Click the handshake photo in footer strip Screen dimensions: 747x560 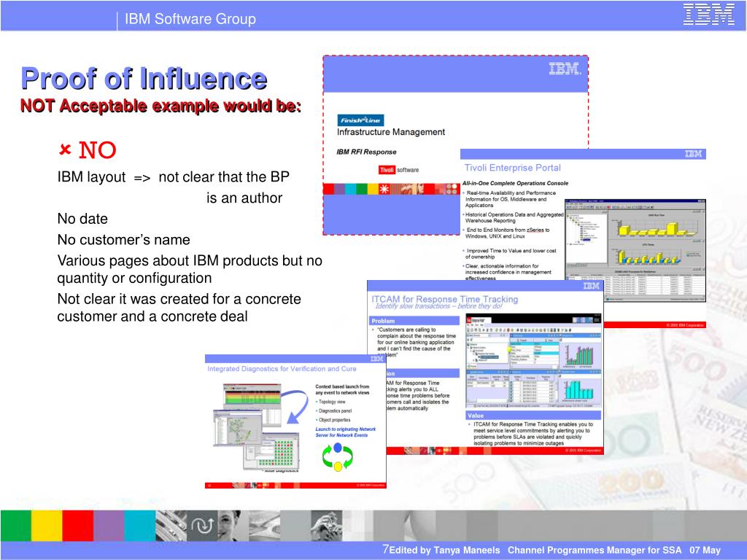click(326, 526)
